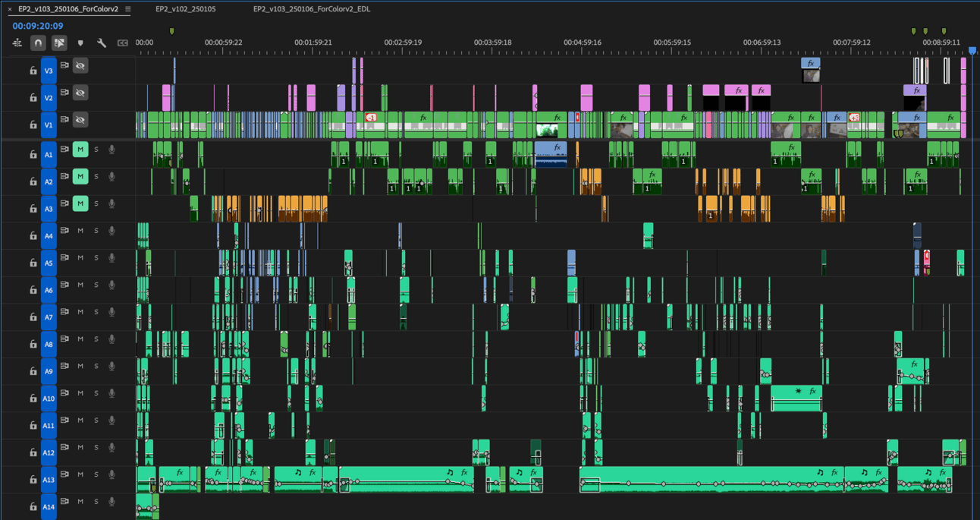The image size is (980, 520).
Task: Toggle sync lock on track A7
Action: tap(64, 312)
